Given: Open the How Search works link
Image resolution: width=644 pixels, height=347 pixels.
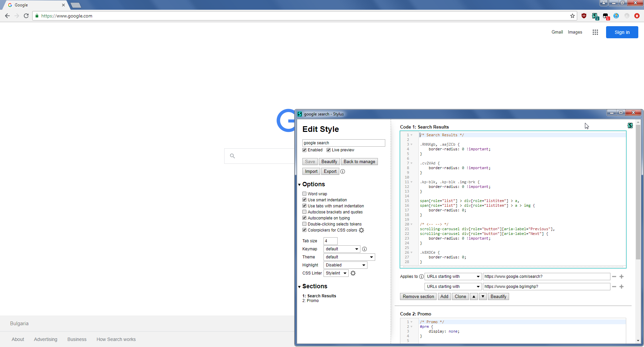Looking at the screenshot, I should coord(116,339).
